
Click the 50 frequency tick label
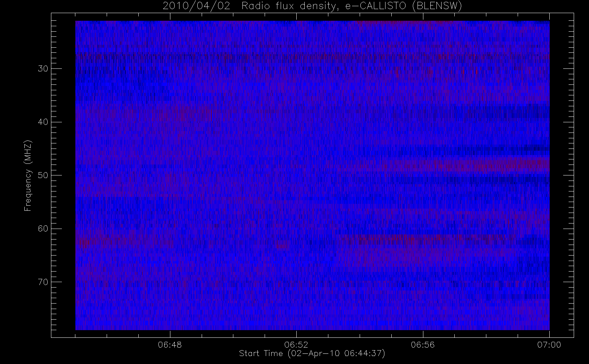(x=43, y=175)
